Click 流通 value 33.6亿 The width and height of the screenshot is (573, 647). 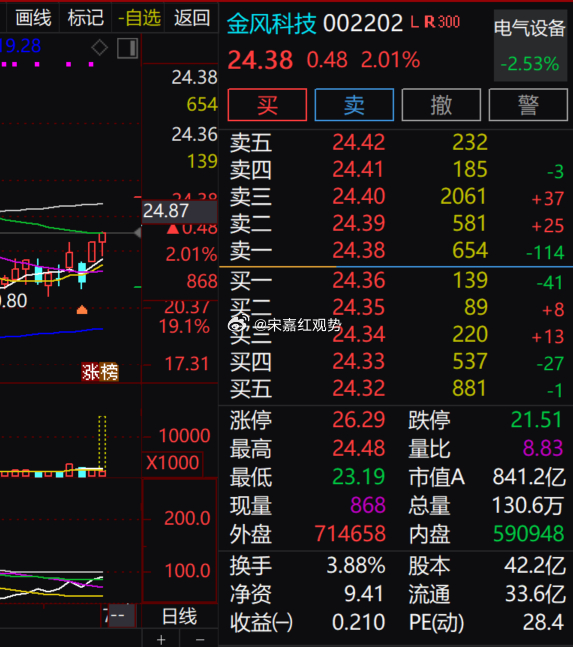click(x=535, y=594)
